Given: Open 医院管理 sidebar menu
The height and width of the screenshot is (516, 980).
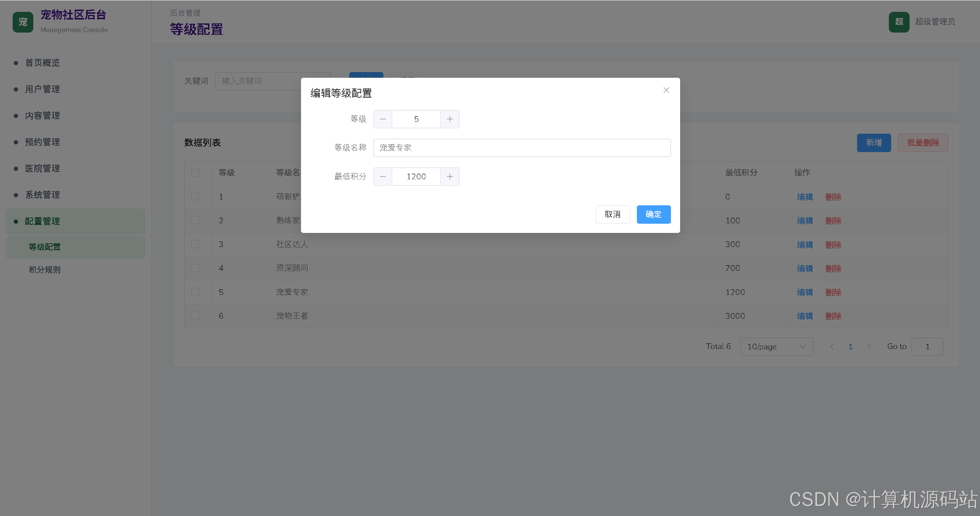Looking at the screenshot, I should pyautogui.click(x=75, y=169).
